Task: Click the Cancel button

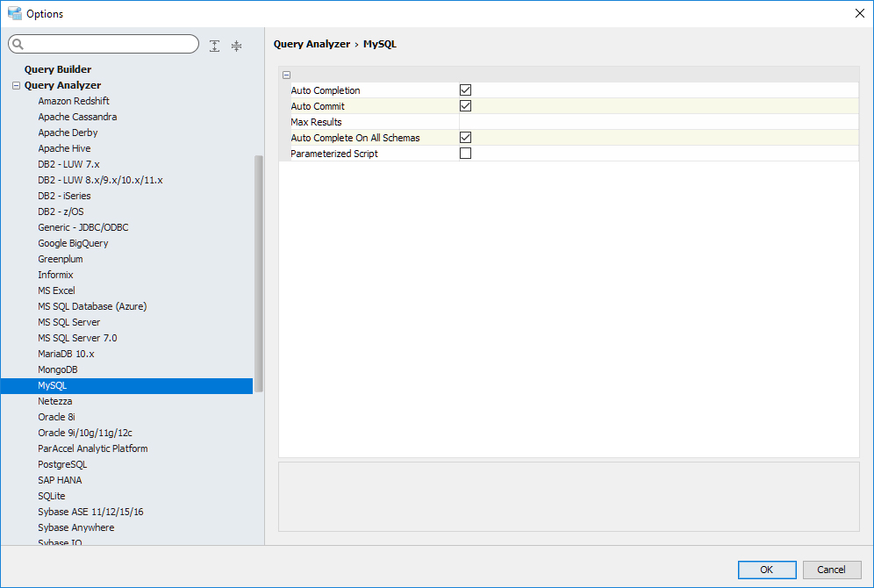Action: pyautogui.click(x=831, y=570)
